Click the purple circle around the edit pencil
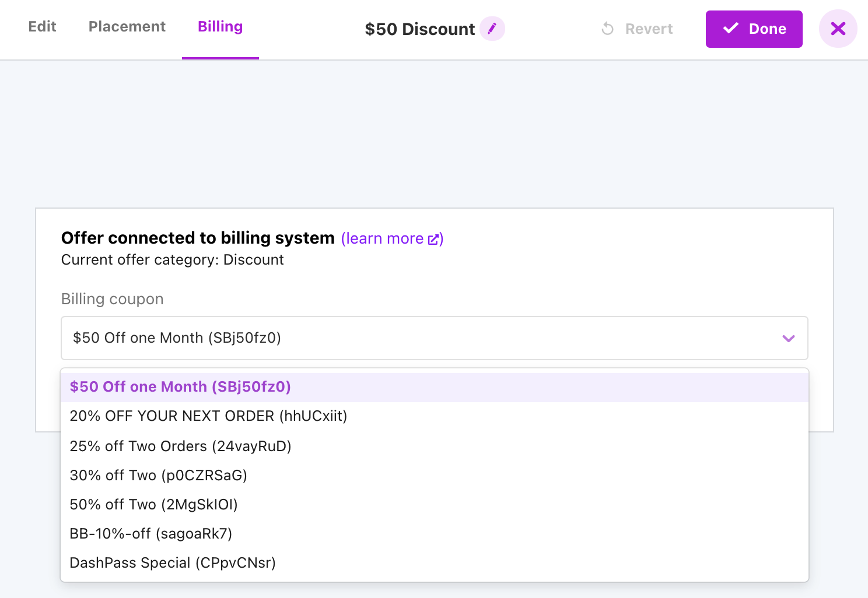This screenshot has width=868, height=598. (x=492, y=29)
